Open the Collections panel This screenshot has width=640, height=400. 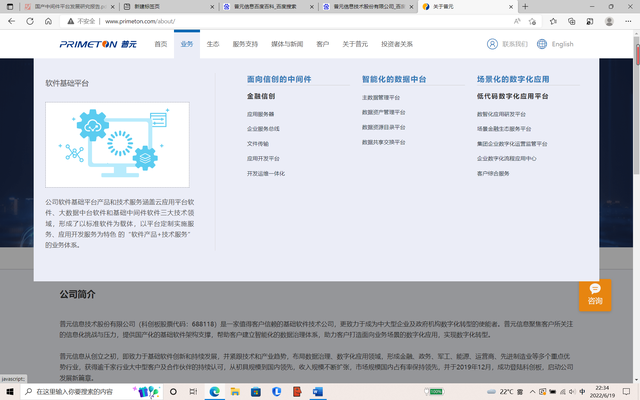tap(571, 21)
